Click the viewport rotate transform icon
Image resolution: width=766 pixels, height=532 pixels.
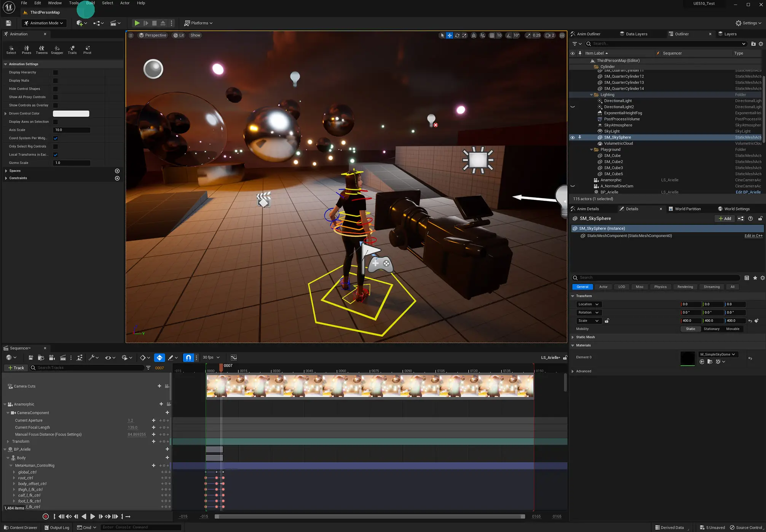pyautogui.click(x=457, y=35)
